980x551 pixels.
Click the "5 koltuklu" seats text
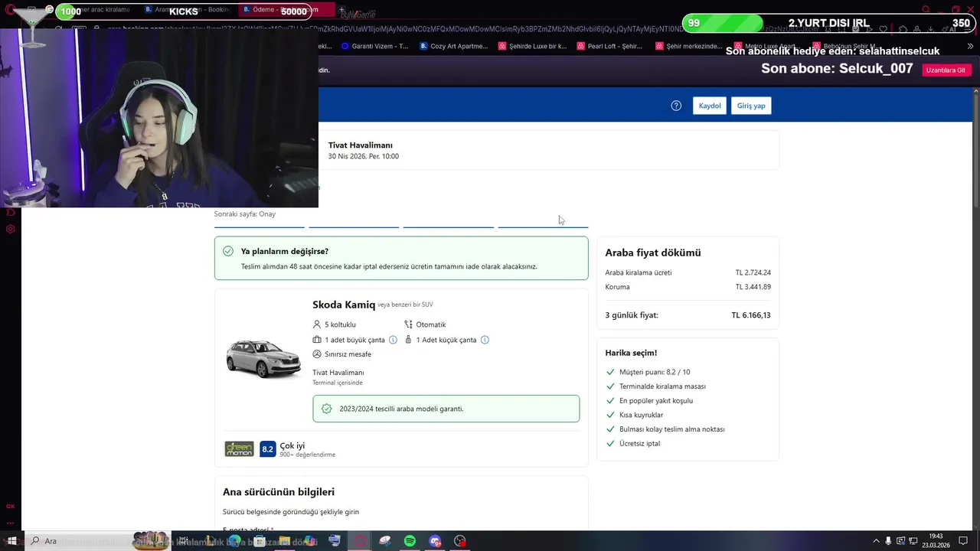(x=340, y=324)
